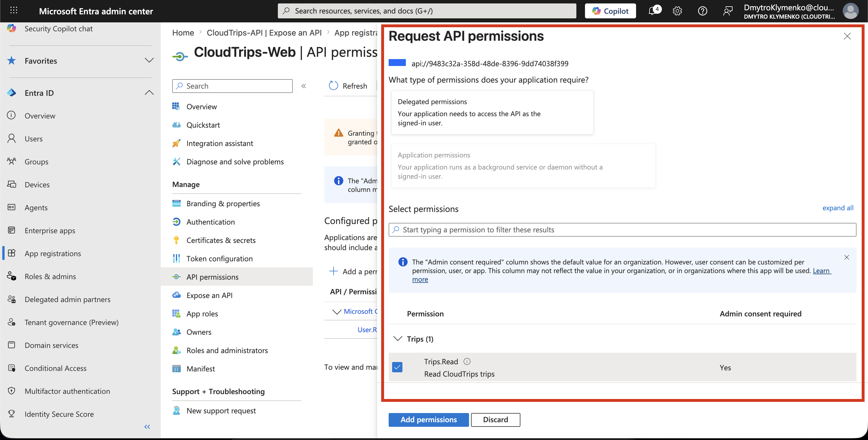
Task: Click the Learn more link
Action: tap(822, 271)
